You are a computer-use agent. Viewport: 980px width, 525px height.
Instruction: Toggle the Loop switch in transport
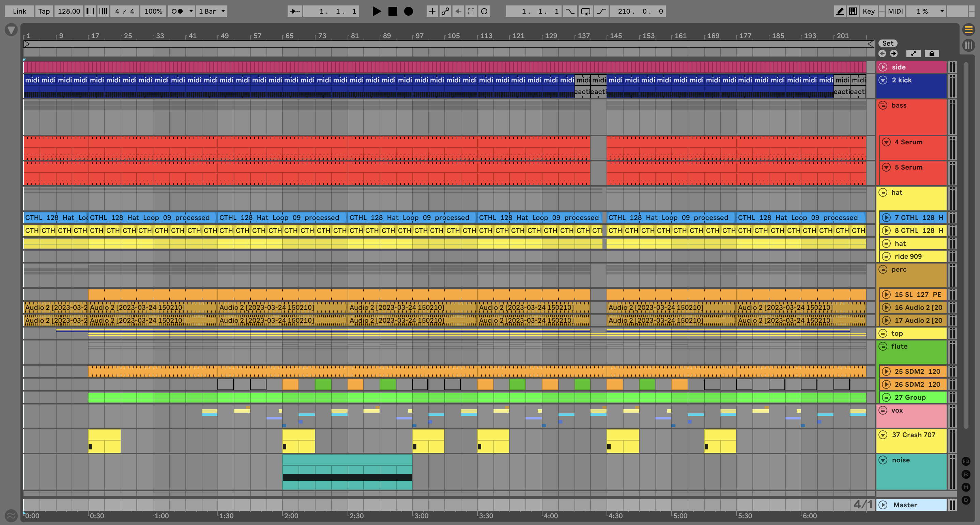[x=585, y=11]
